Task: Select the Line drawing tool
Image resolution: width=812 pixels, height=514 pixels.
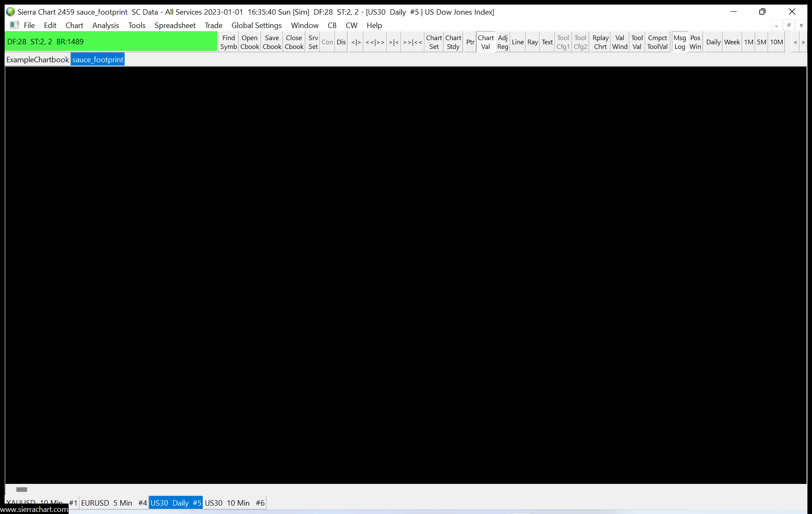Action: (518, 42)
